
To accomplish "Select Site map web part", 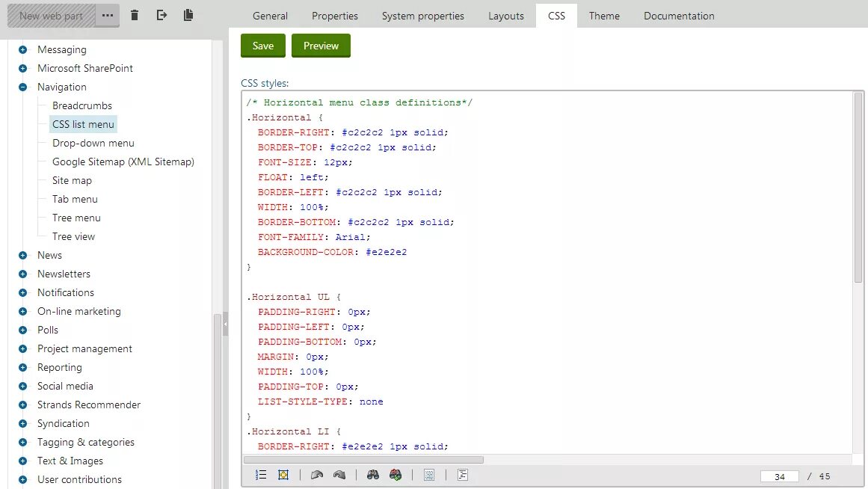I will (72, 180).
